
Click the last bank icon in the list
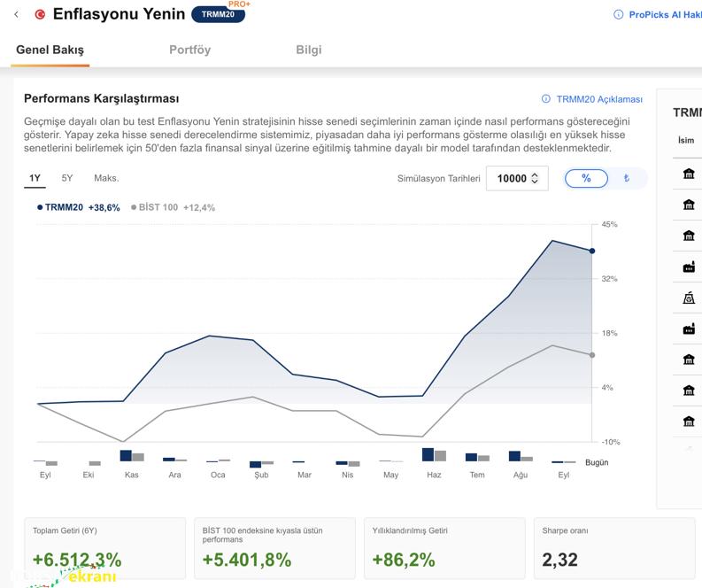(x=689, y=421)
